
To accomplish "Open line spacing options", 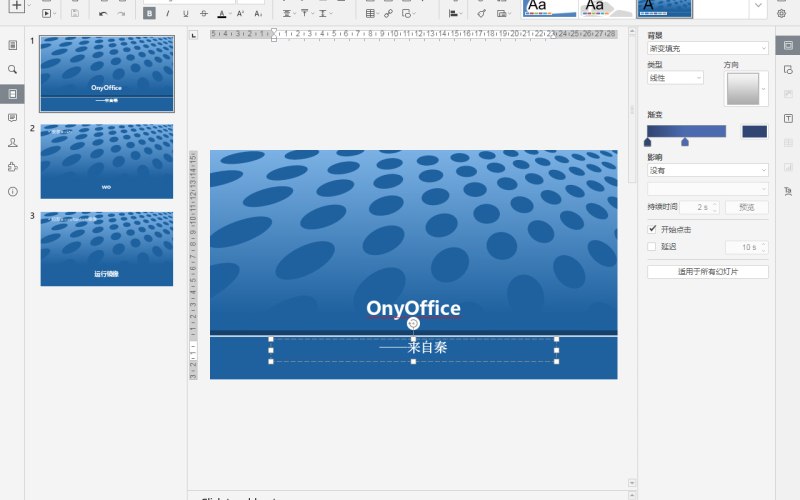I will tap(324, 13).
